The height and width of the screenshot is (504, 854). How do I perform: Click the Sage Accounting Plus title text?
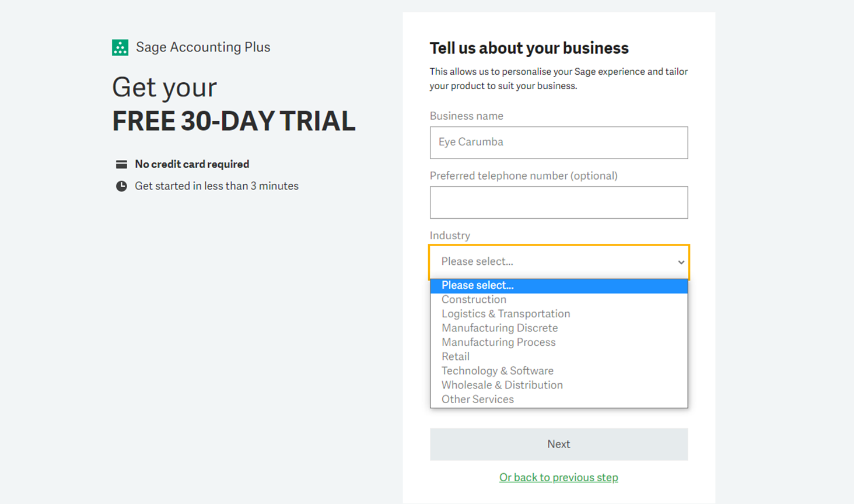coord(202,47)
